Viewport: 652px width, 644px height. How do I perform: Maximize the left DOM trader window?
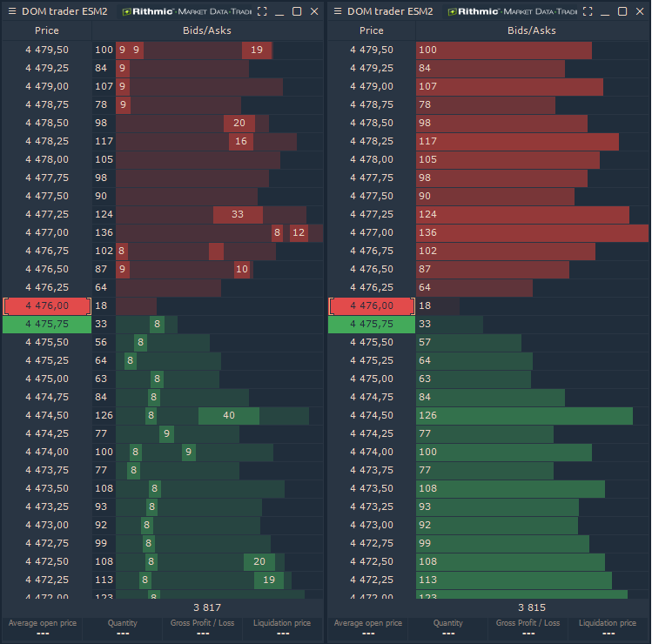pos(297,11)
